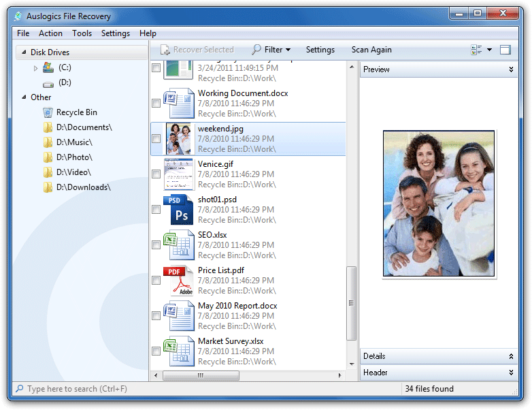Select the shot01.psd file name
Screen dimensions: 532x410
(x=217, y=200)
